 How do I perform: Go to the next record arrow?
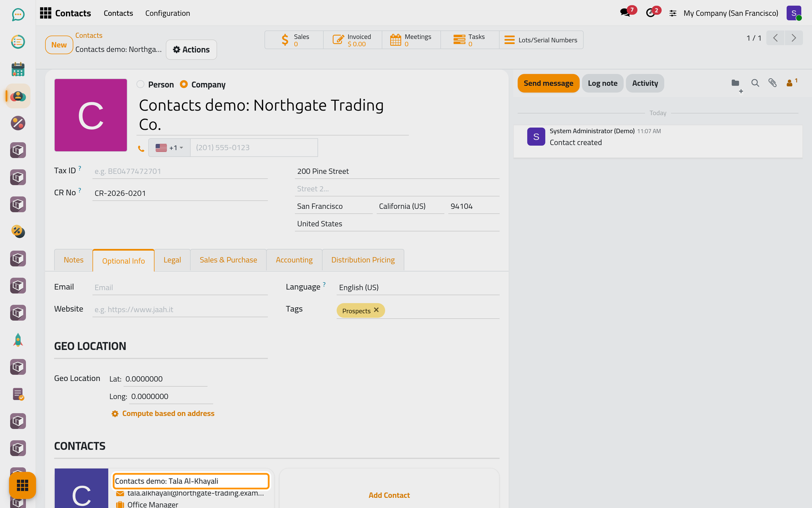(x=794, y=38)
